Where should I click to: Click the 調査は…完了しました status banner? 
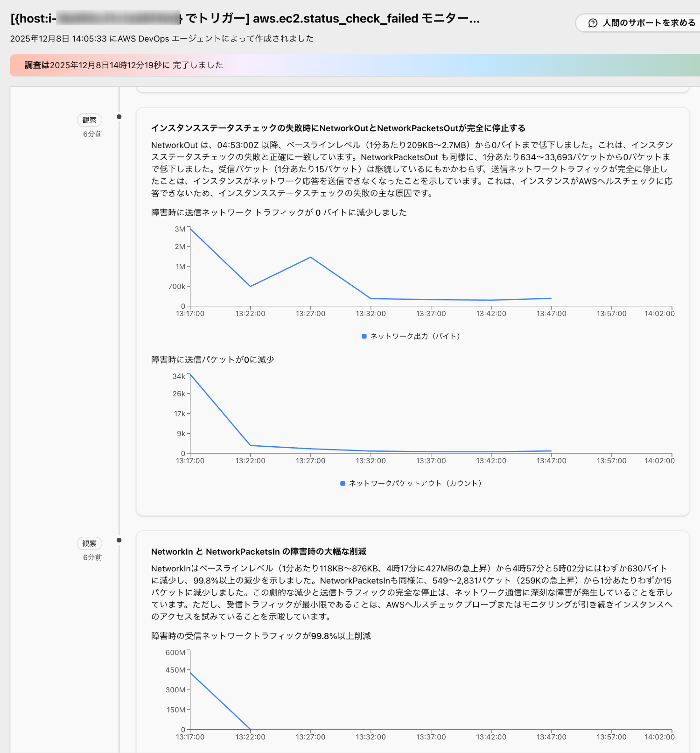355,65
